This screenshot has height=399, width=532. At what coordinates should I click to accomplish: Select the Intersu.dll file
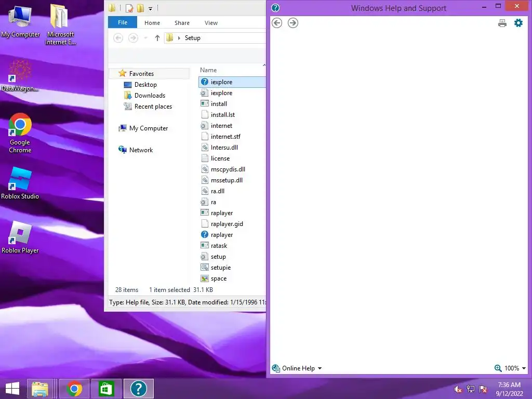(224, 147)
